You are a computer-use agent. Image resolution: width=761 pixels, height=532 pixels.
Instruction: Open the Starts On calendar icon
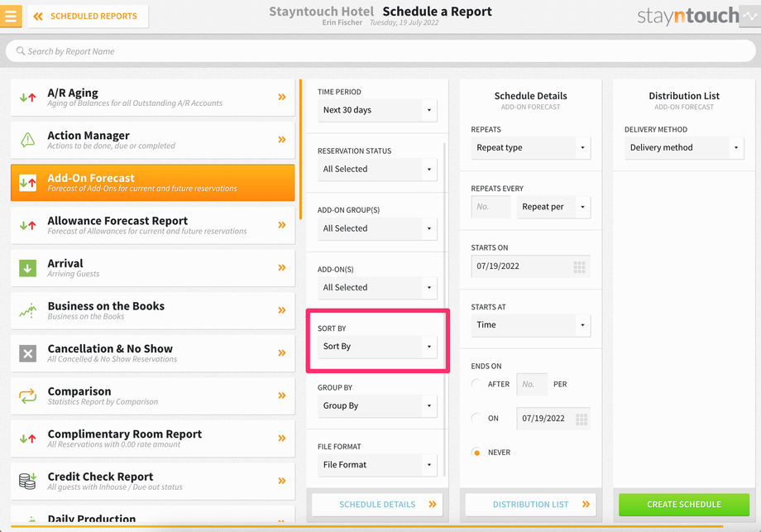click(x=579, y=267)
